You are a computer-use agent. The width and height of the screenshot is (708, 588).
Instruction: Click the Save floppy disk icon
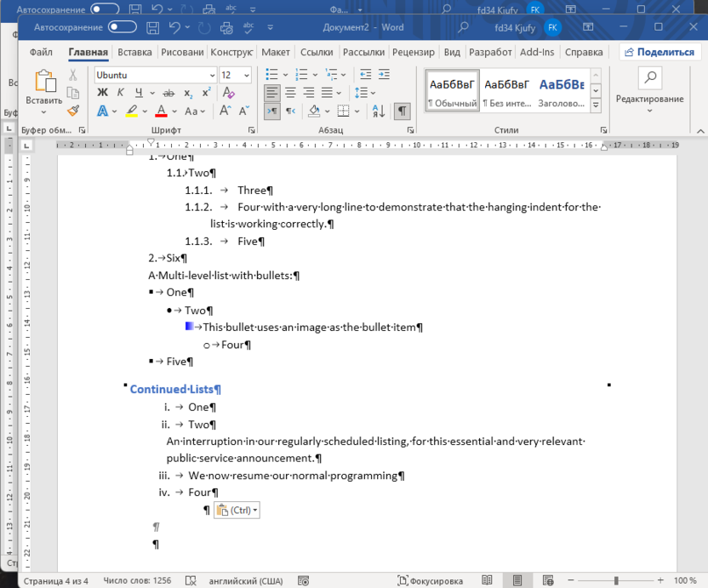pyautogui.click(x=153, y=27)
